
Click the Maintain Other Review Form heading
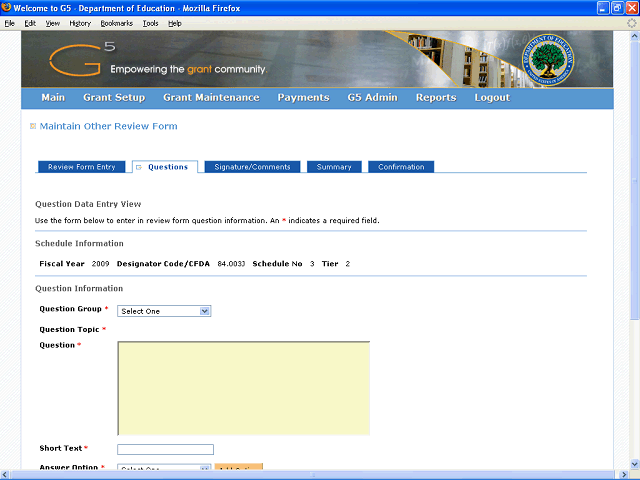tap(109, 126)
